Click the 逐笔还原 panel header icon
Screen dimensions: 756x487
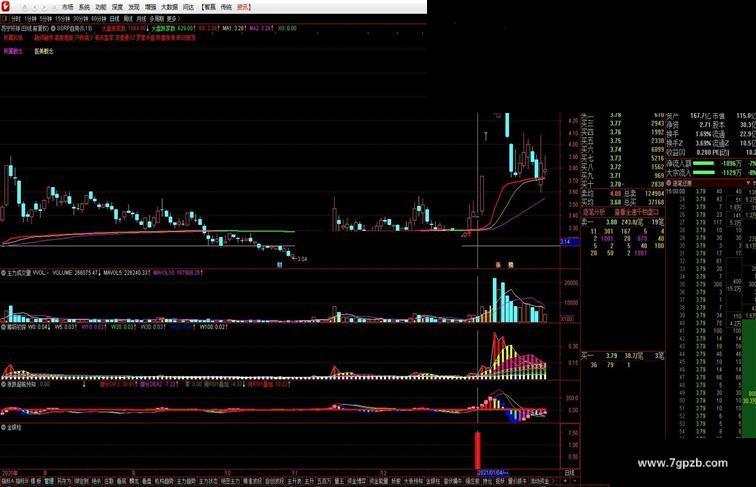point(669,183)
